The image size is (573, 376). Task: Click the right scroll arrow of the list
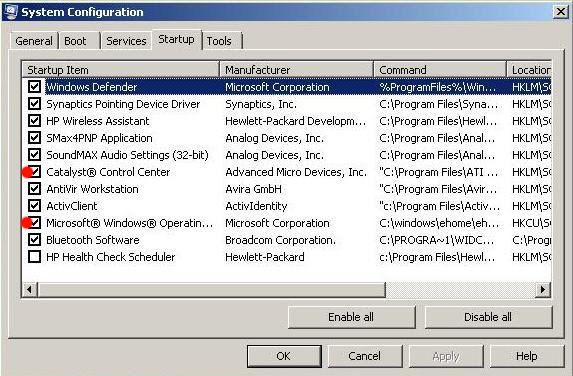[543, 290]
